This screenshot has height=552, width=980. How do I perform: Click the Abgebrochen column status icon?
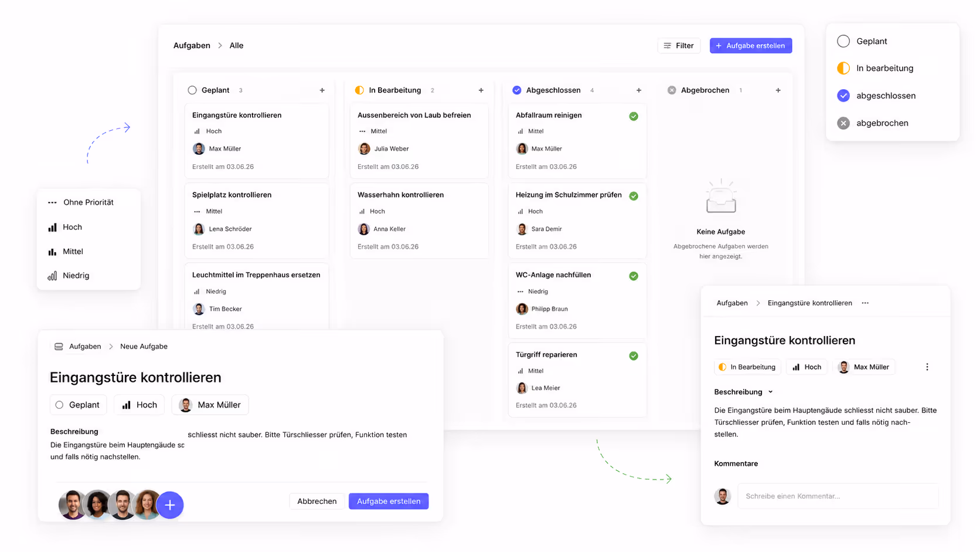pyautogui.click(x=672, y=90)
